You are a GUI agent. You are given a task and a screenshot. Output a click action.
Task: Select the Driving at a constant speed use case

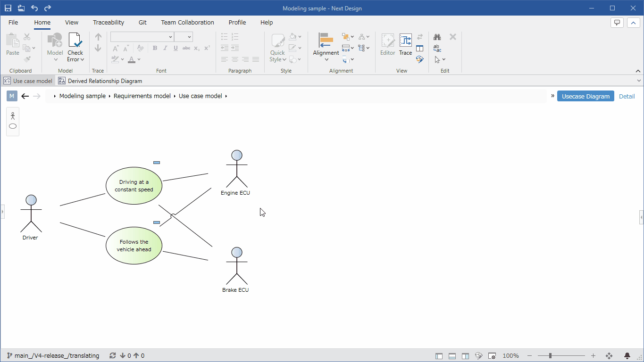point(134,186)
